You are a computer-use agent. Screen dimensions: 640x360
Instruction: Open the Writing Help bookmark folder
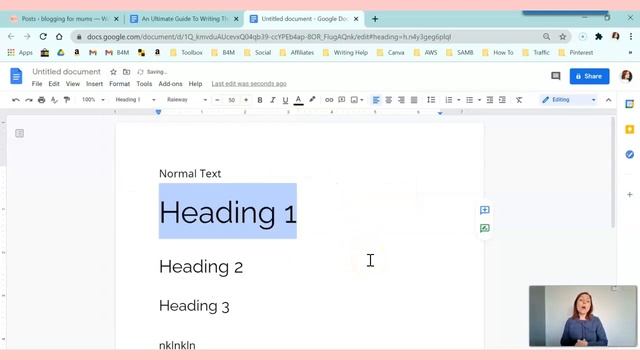click(345, 53)
